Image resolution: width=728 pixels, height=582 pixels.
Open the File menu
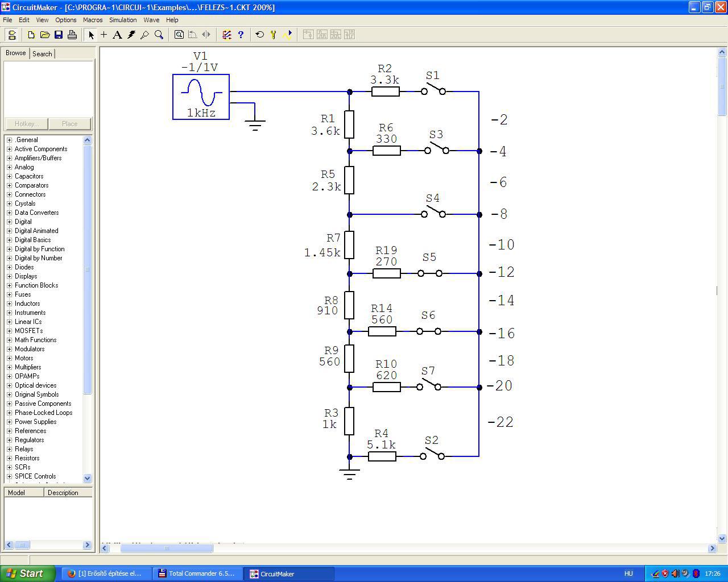pyautogui.click(x=7, y=20)
